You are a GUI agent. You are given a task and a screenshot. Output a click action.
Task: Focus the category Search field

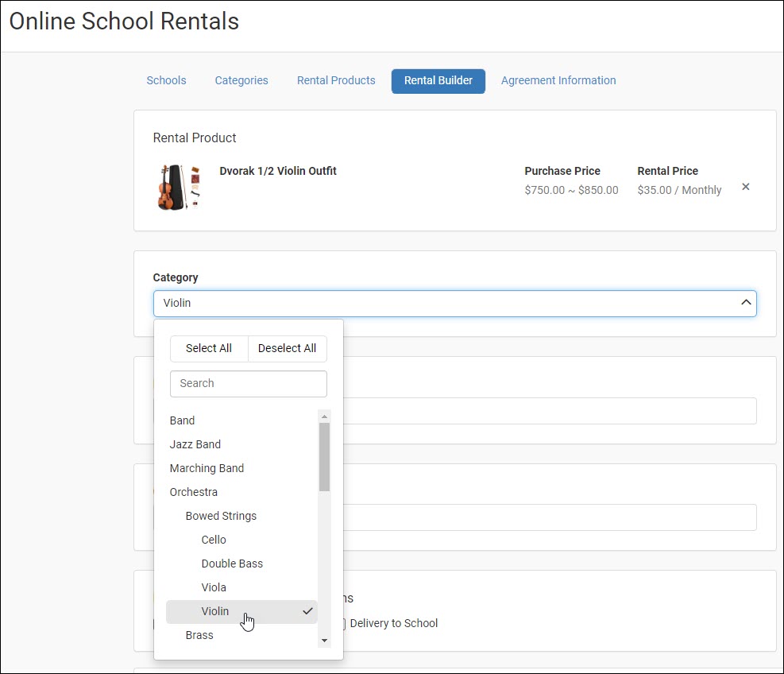(x=249, y=383)
